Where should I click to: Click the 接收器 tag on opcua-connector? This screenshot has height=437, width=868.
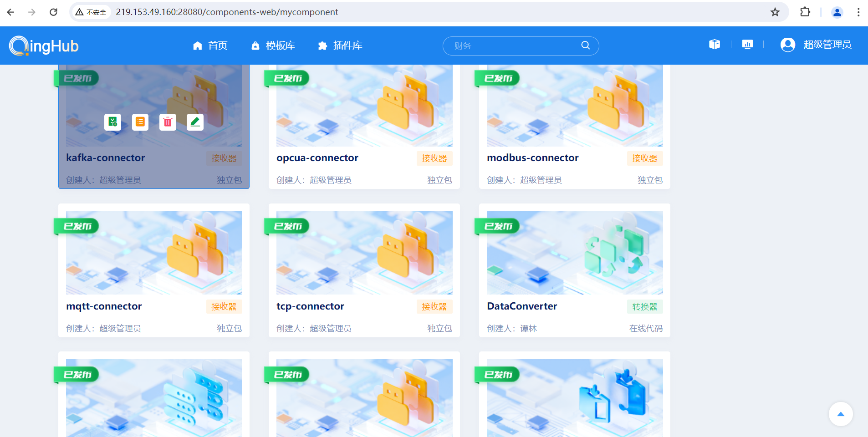click(434, 158)
